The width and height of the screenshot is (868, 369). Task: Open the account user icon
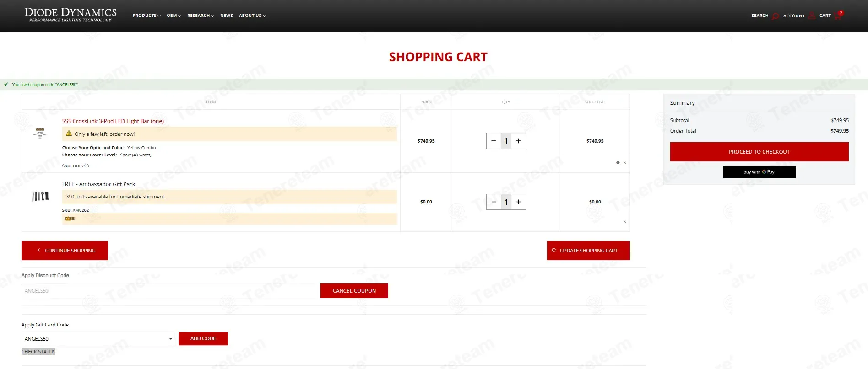[812, 16]
